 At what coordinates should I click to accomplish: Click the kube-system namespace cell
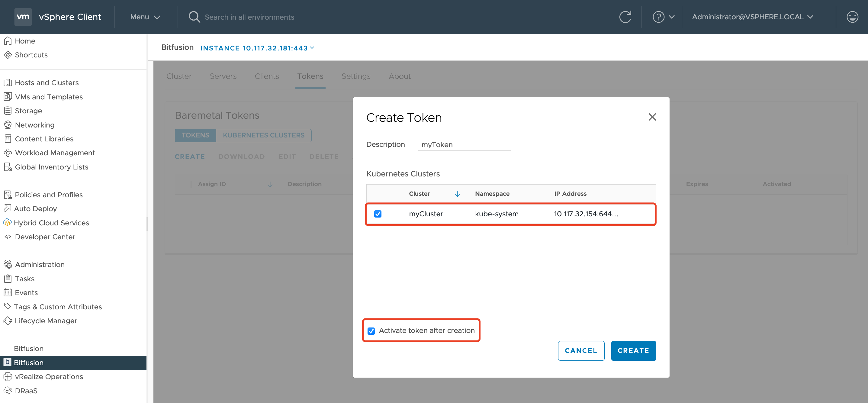(497, 214)
